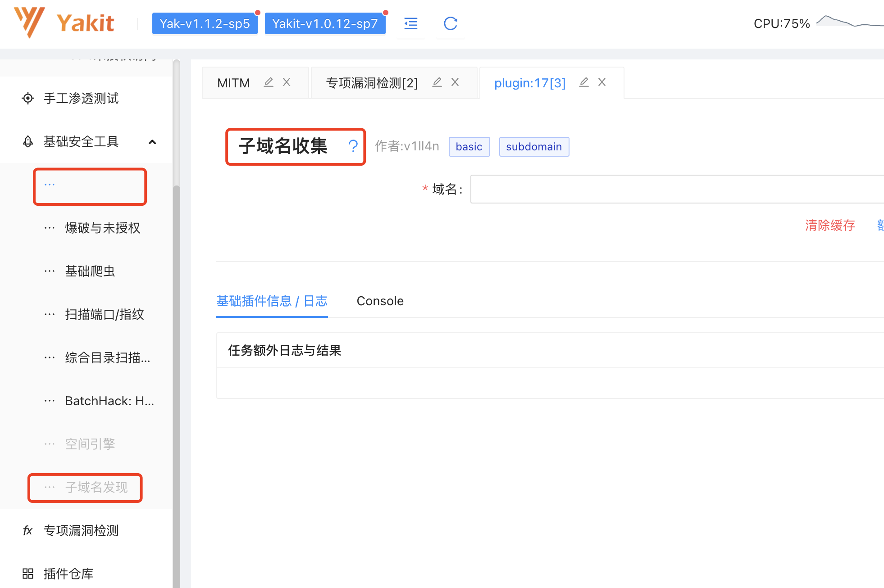Click the CPU:75% usage indicator
The width and height of the screenshot is (884, 588).
[x=782, y=23]
